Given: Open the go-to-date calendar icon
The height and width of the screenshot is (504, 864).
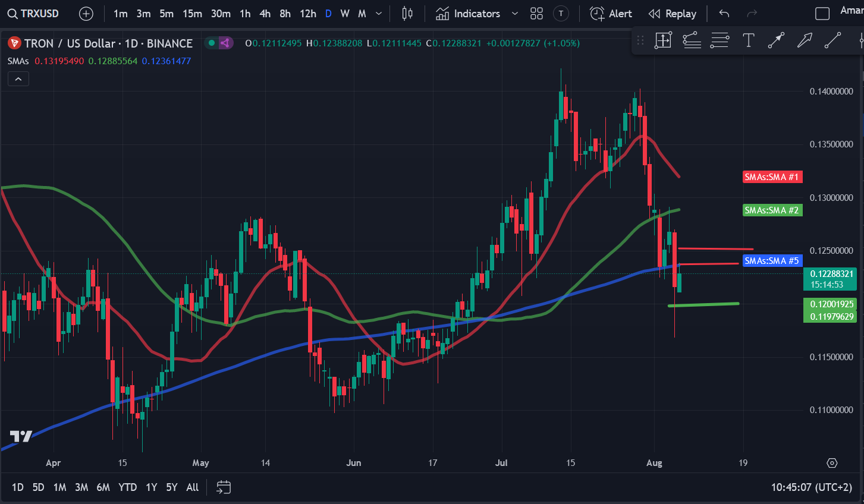Looking at the screenshot, I should pyautogui.click(x=224, y=487).
